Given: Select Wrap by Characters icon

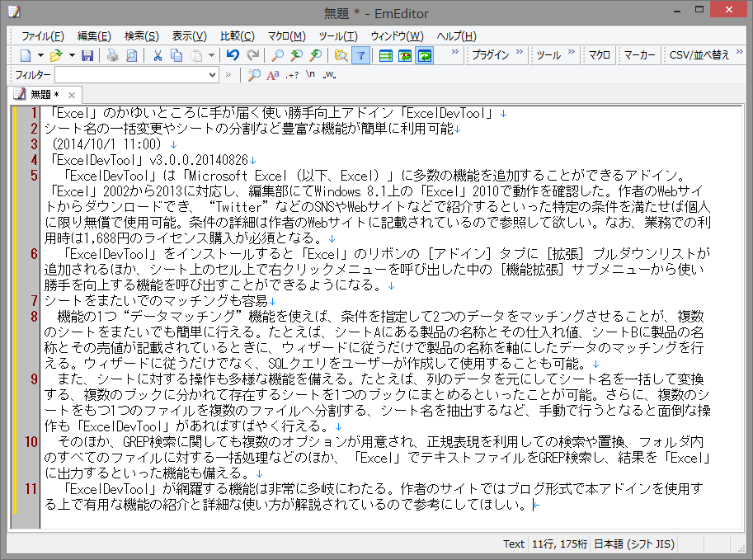Looking at the screenshot, I should 405,56.
